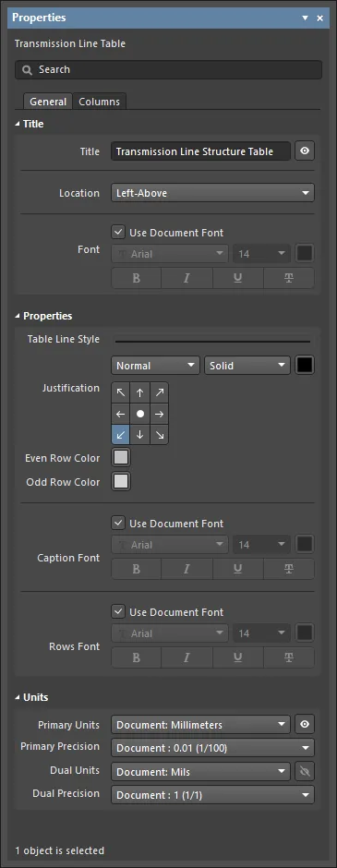Open the Location dropdown
This screenshot has width=337, height=868.
(x=212, y=193)
